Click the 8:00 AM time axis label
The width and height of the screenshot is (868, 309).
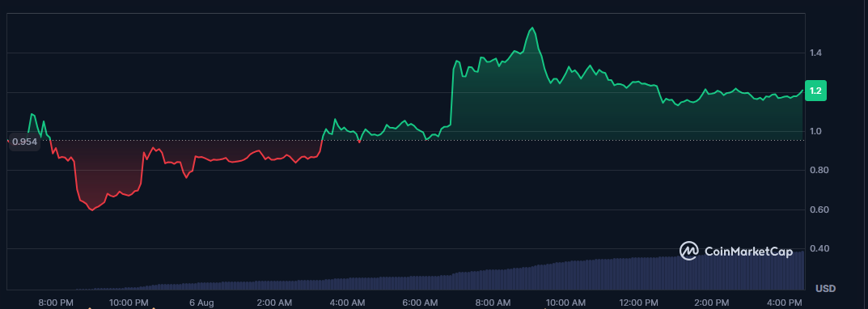(x=493, y=303)
